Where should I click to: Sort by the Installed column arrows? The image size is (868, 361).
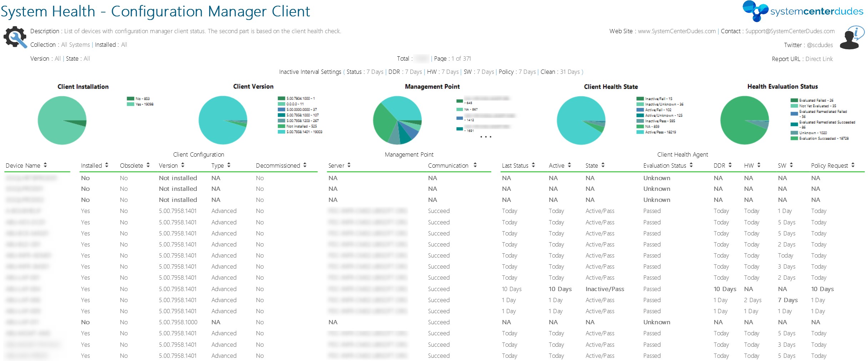pos(107,165)
